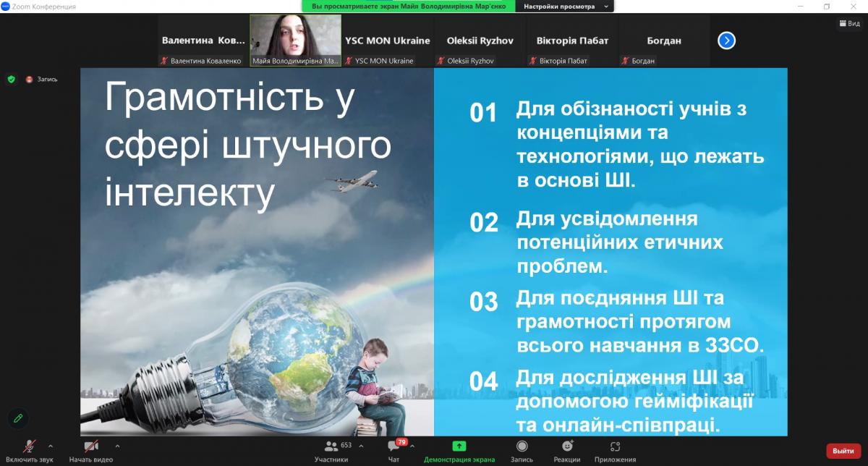Expand video options next to Начать видео
Viewport: 868px width, 466px height.
[117, 446]
